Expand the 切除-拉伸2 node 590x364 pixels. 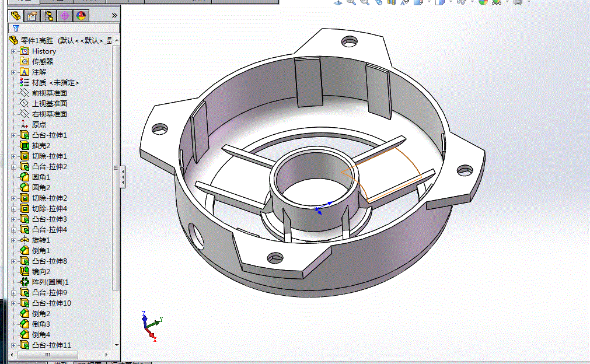(x=14, y=198)
